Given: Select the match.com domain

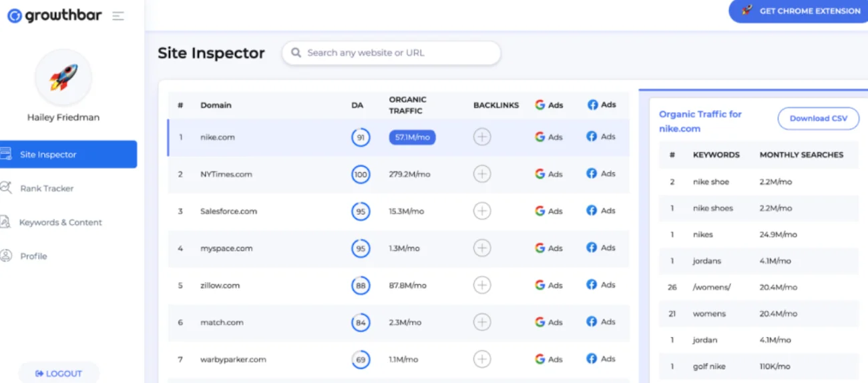Looking at the screenshot, I should point(222,322).
